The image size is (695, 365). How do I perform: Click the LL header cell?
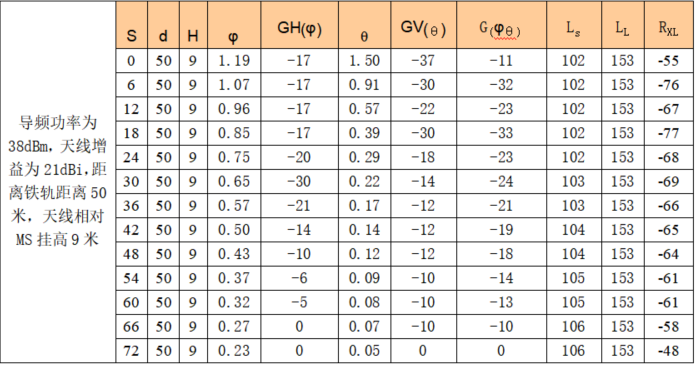(623, 25)
